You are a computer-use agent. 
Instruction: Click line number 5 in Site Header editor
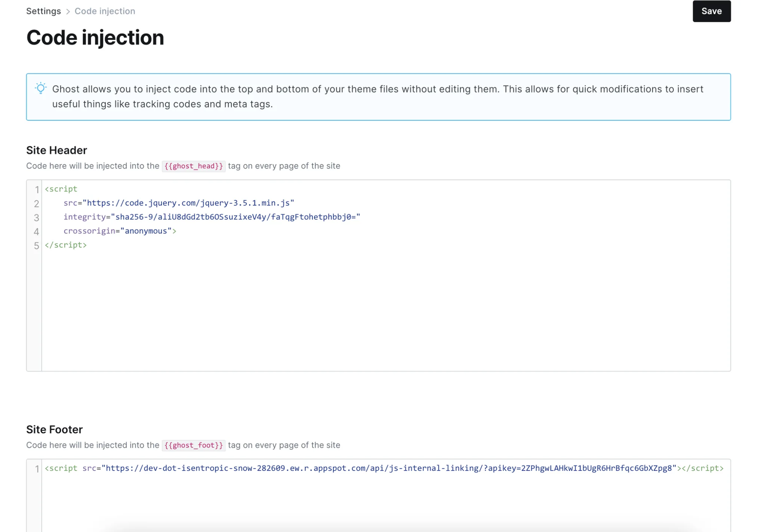pyautogui.click(x=36, y=246)
